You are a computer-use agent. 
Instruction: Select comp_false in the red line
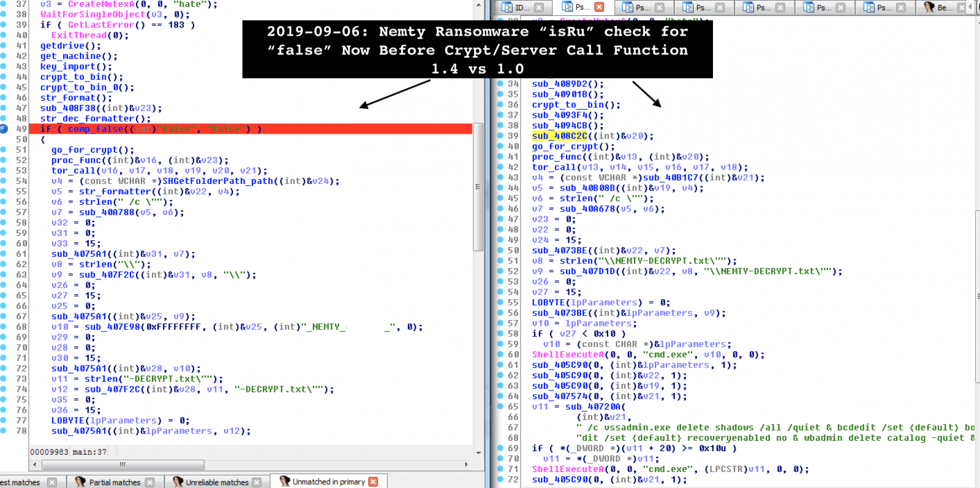pyautogui.click(x=96, y=129)
